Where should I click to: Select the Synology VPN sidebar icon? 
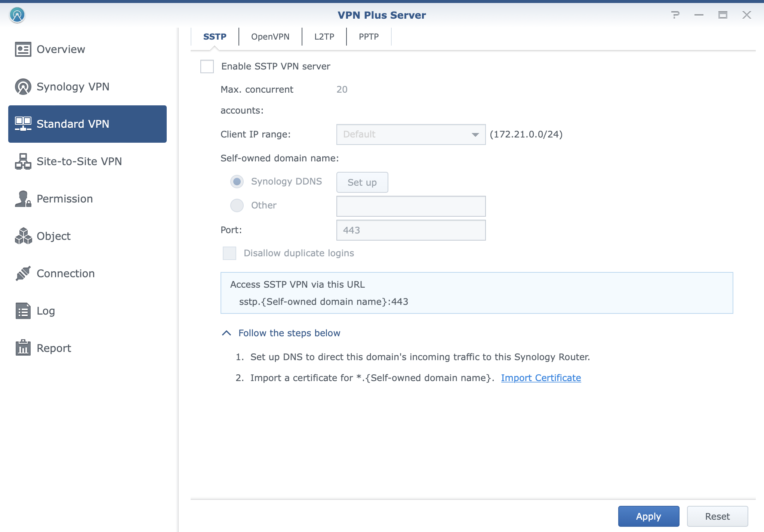coord(23,87)
